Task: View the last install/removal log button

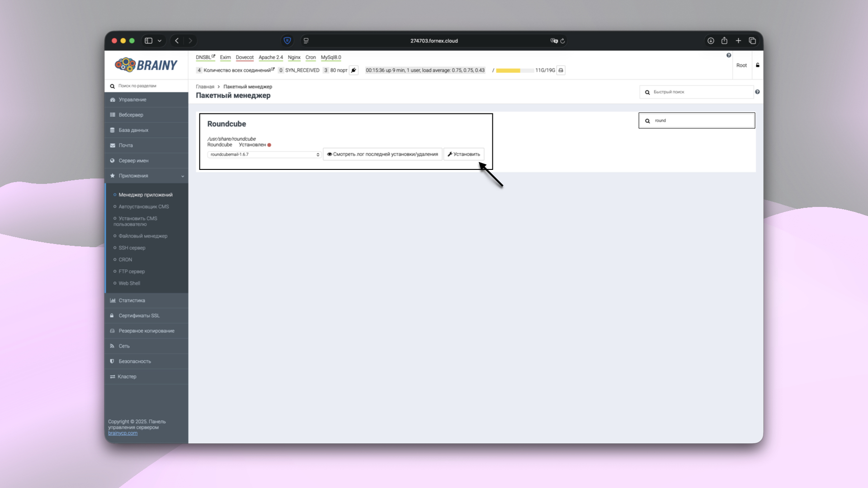Action: pyautogui.click(x=382, y=155)
